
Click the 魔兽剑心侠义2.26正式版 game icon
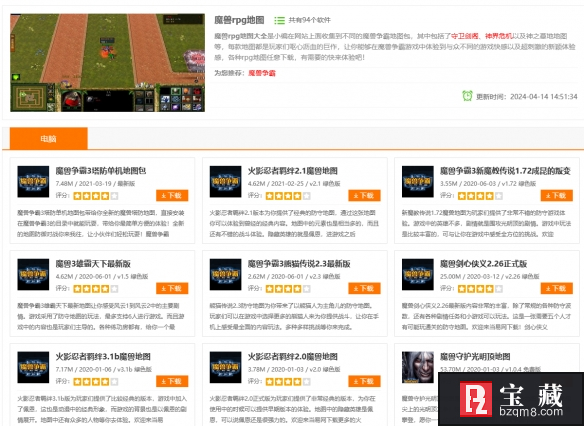[418, 274]
